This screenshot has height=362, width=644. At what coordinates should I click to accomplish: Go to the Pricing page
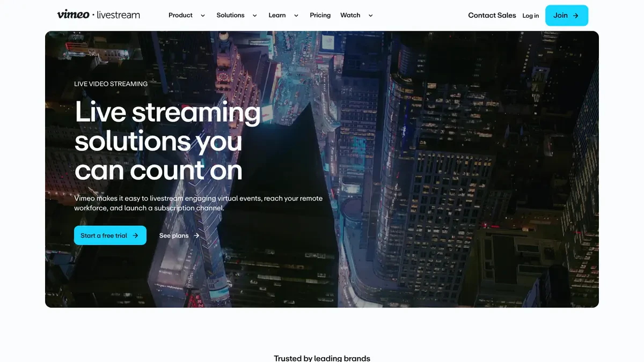pos(320,15)
